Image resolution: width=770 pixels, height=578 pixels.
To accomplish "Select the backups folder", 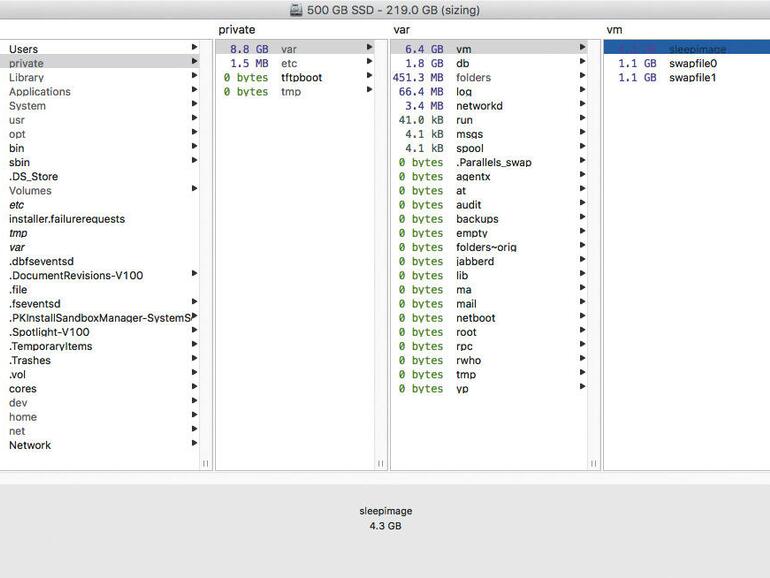I will [489, 219].
